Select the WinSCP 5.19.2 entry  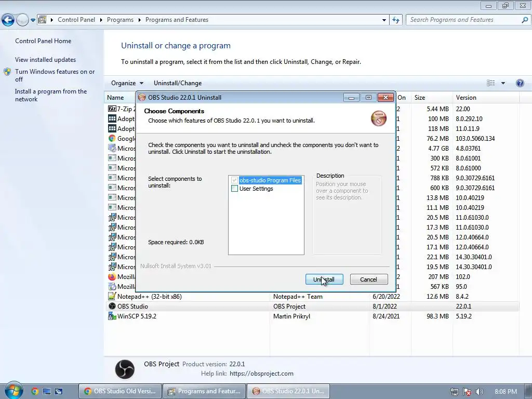[137, 316]
